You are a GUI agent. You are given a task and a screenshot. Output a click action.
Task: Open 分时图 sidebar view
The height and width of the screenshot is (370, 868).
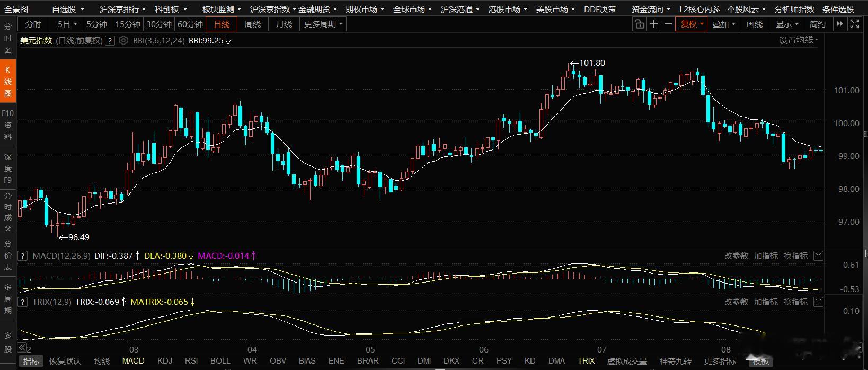[8, 38]
